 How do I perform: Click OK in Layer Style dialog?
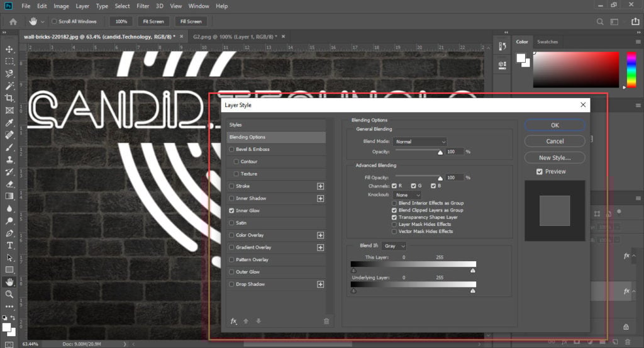tap(555, 125)
